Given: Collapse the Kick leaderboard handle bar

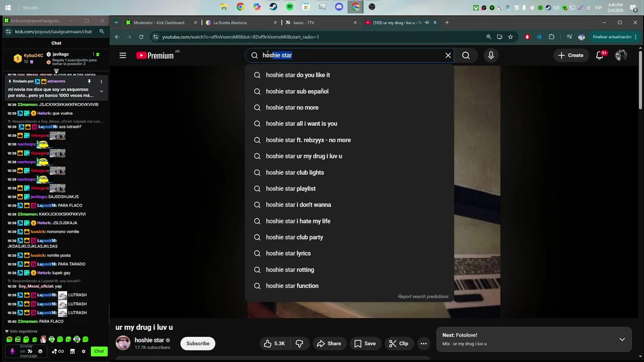Looking at the screenshot, I should 56,71.
